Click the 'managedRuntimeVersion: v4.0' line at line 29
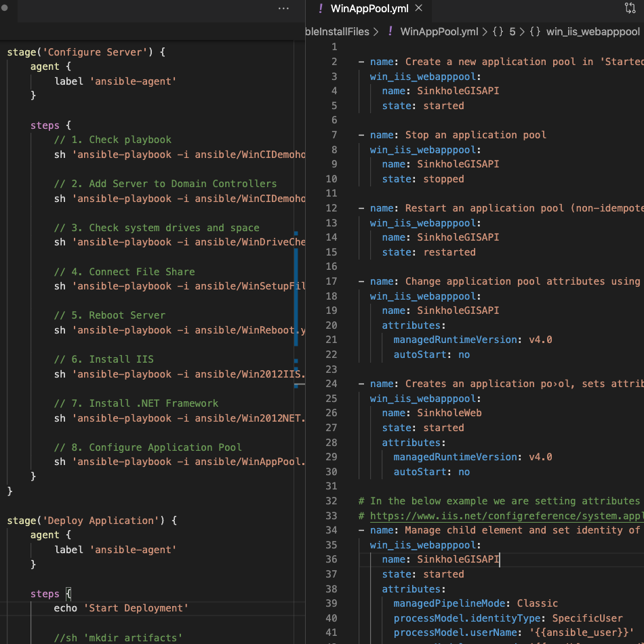 [472, 457]
